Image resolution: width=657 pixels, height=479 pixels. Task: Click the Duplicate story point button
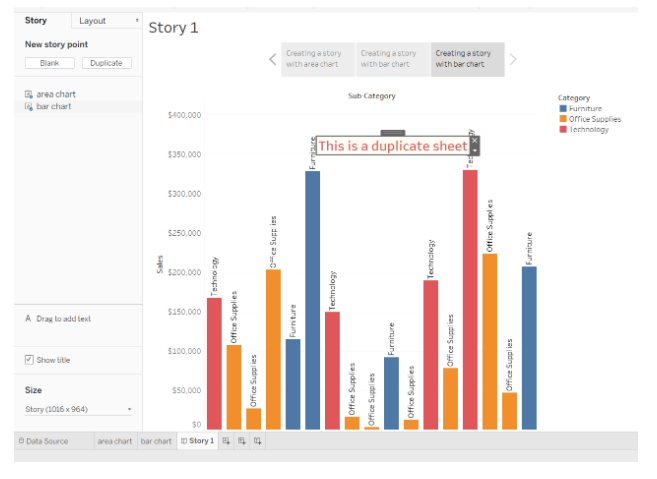click(106, 63)
